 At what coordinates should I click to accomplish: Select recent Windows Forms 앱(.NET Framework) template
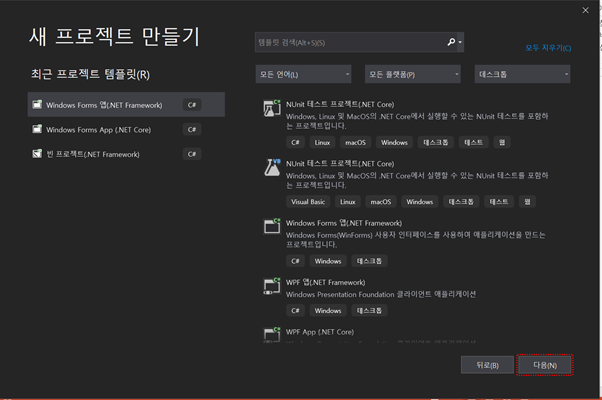(x=126, y=104)
